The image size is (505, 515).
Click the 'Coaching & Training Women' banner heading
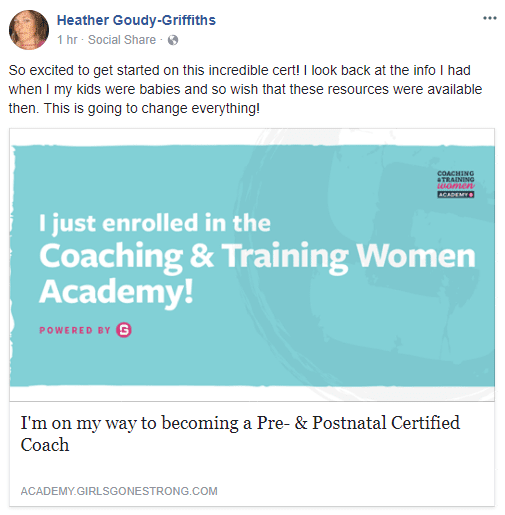(x=257, y=257)
